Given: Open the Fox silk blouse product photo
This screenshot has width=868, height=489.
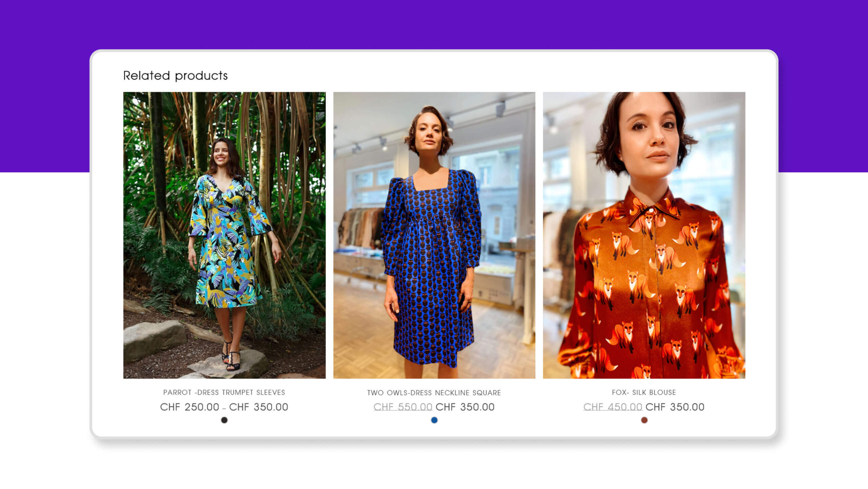Looking at the screenshot, I should [x=644, y=235].
